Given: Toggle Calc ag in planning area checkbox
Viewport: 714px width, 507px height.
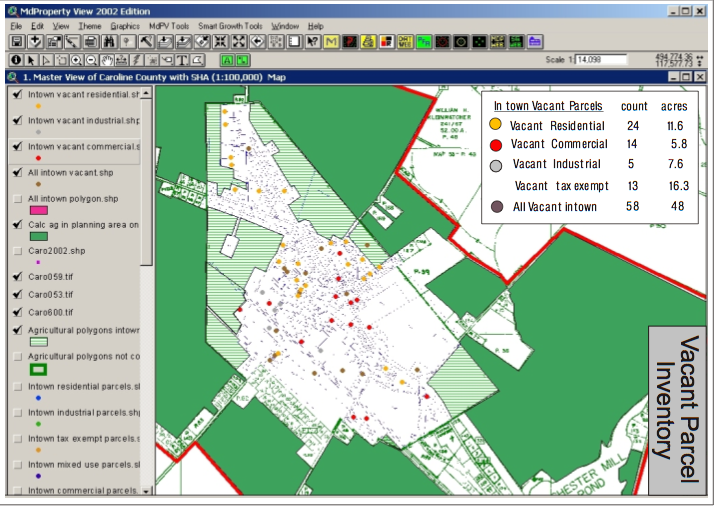Looking at the screenshot, I should pos(17,225).
